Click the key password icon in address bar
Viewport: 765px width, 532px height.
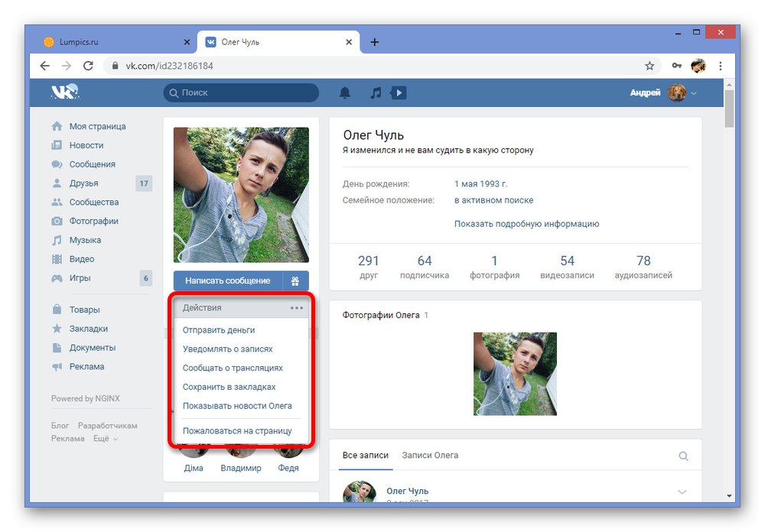click(x=677, y=66)
